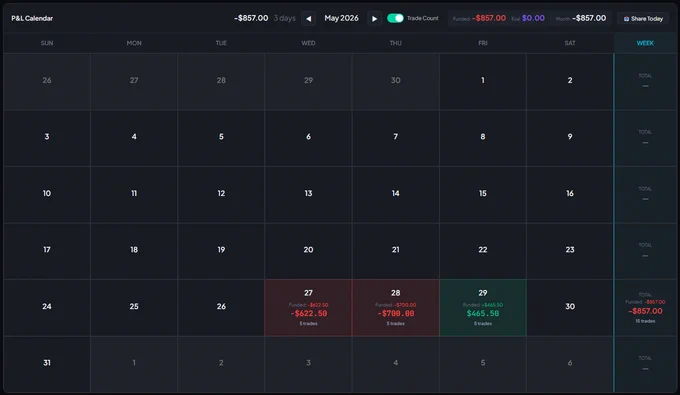Screen dimensions: 680x395
Task: Select day 20 in the calendar
Action: (308, 251)
